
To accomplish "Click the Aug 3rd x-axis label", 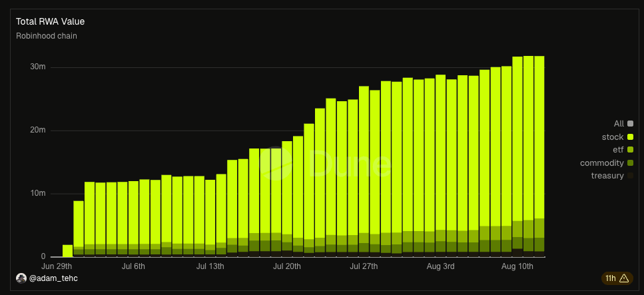I will click(x=440, y=266).
